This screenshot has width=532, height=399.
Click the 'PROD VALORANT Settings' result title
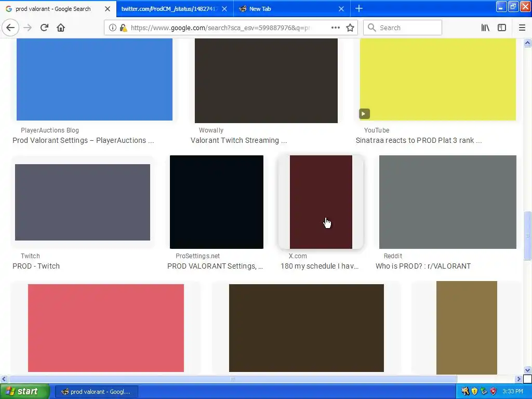click(215, 266)
